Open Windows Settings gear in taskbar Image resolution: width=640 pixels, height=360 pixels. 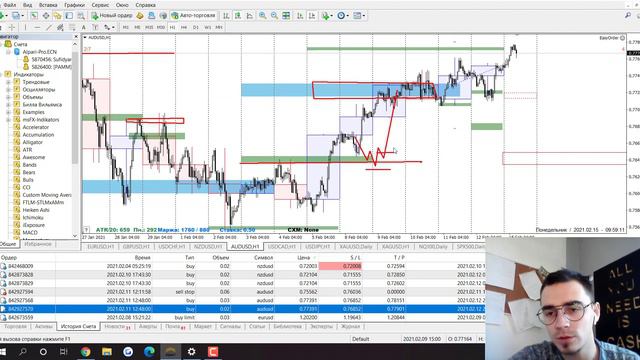191,351
